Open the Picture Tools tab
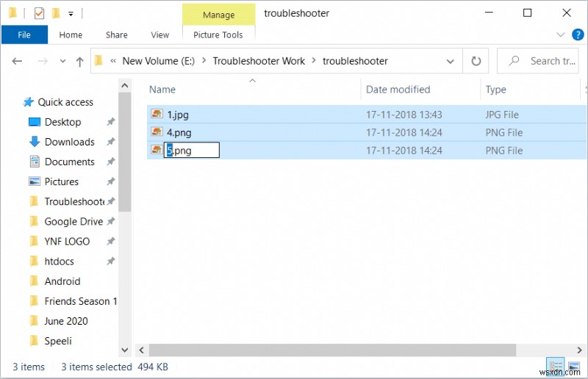This screenshot has height=379, width=588. pyautogui.click(x=218, y=35)
